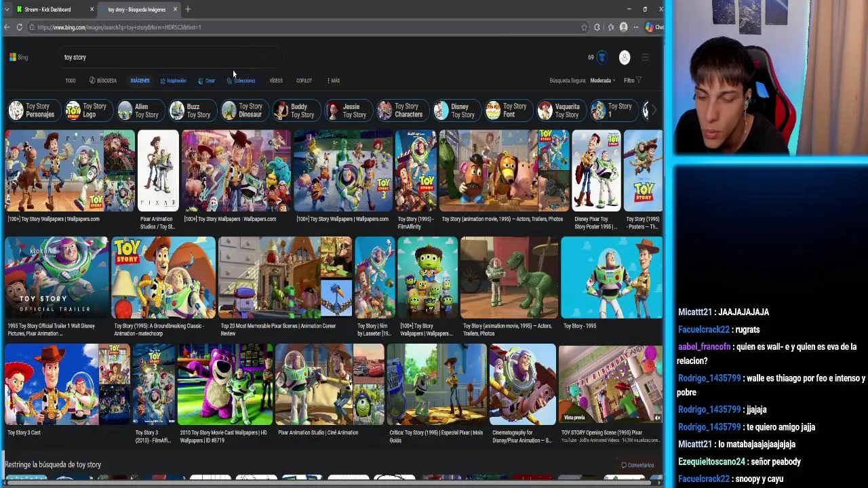The height and width of the screenshot is (488, 868).
Task: Open Disney Pixar Toy Story Poster 1995 thumbnail
Action: pos(596,171)
